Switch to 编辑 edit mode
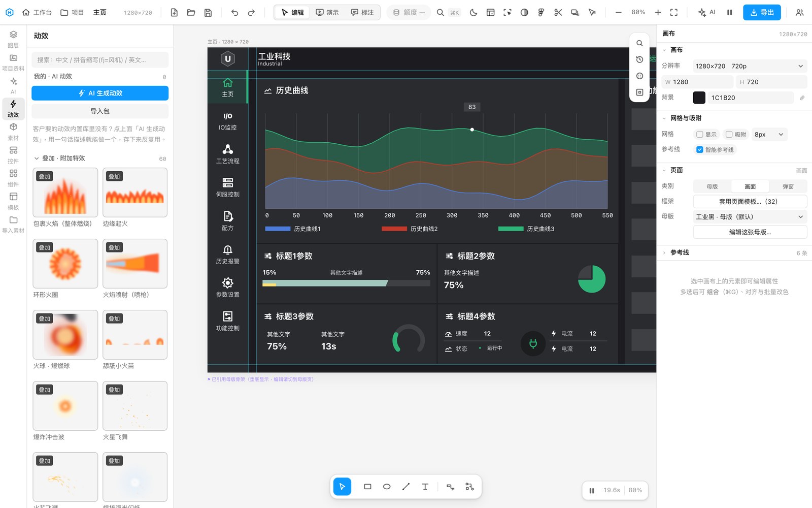This screenshot has height=508, width=812. [293, 12]
